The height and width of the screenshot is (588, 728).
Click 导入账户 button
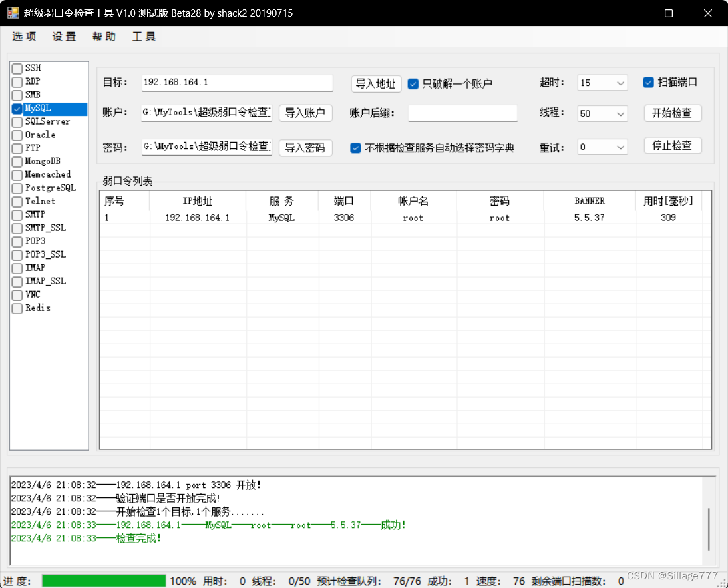[305, 113]
